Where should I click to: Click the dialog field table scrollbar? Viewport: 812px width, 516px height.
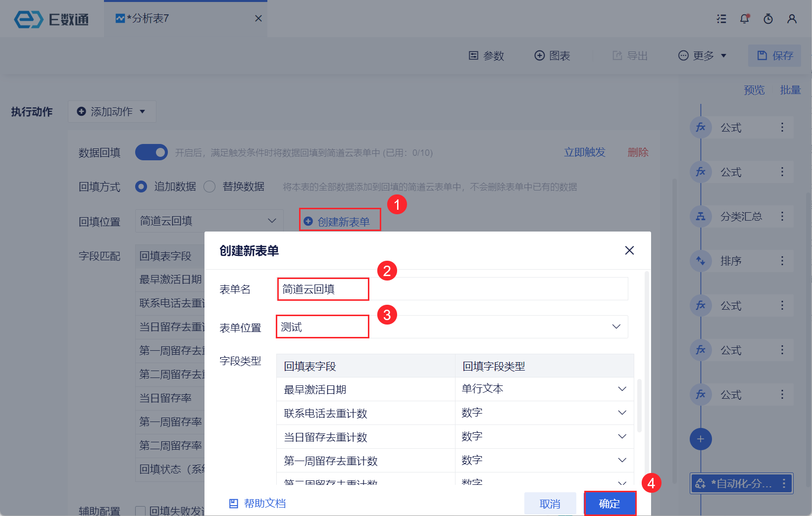point(639,406)
